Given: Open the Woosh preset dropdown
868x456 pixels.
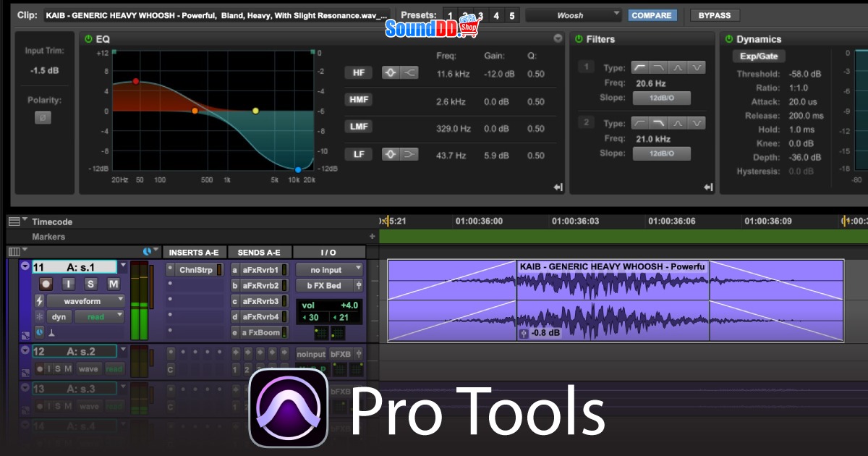Looking at the screenshot, I should point(573,15).
